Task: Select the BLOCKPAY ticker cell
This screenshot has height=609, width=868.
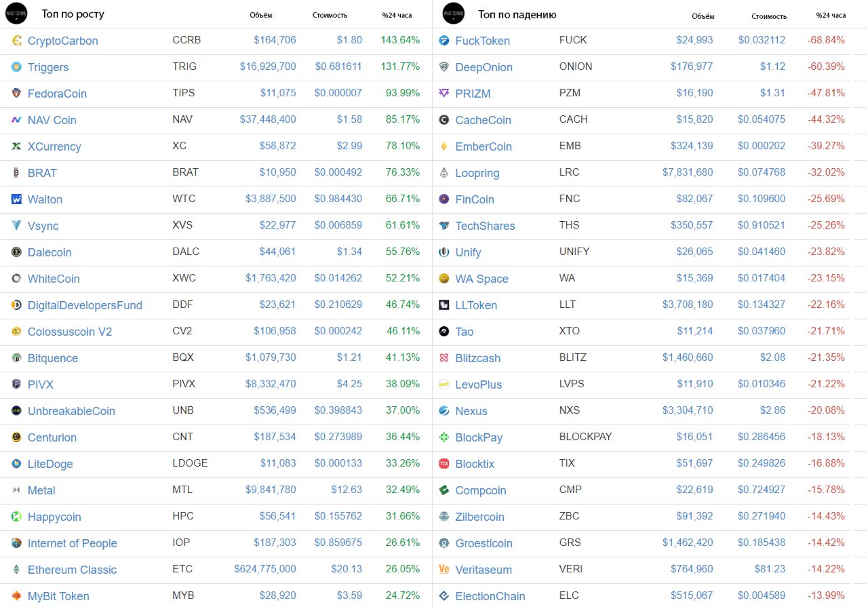Action: click(586, 437)
